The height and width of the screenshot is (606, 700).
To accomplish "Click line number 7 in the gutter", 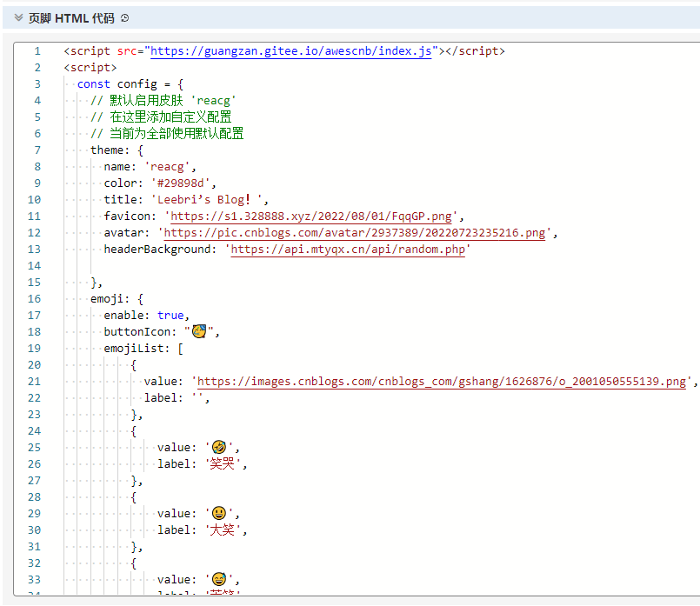I will 37,150.
